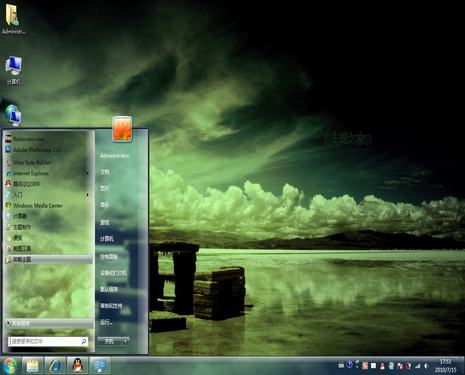The height and width of the screenshot is (375, 465).
Task: Open 截图工具 in Start menu
Action: click(48, 248)
